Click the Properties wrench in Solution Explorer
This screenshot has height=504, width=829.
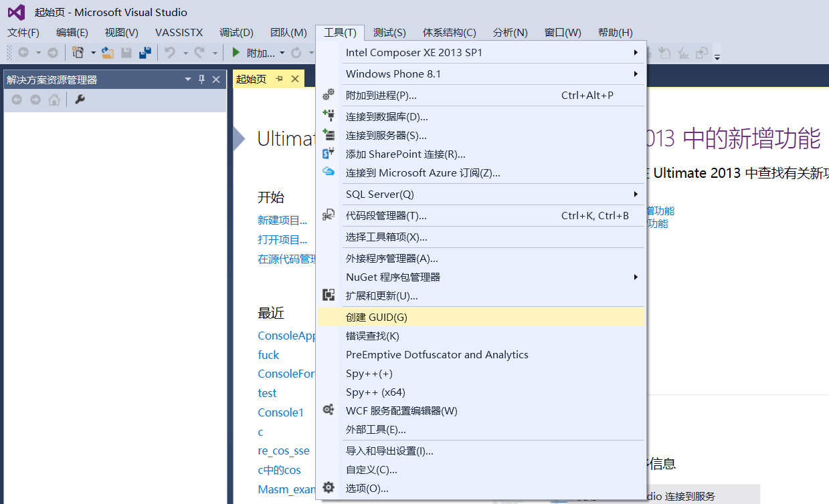(x=80, y=100)
